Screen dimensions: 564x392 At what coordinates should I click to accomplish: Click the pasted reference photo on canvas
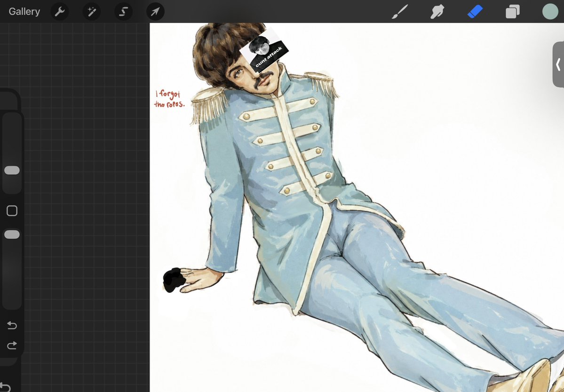(264, 51)
